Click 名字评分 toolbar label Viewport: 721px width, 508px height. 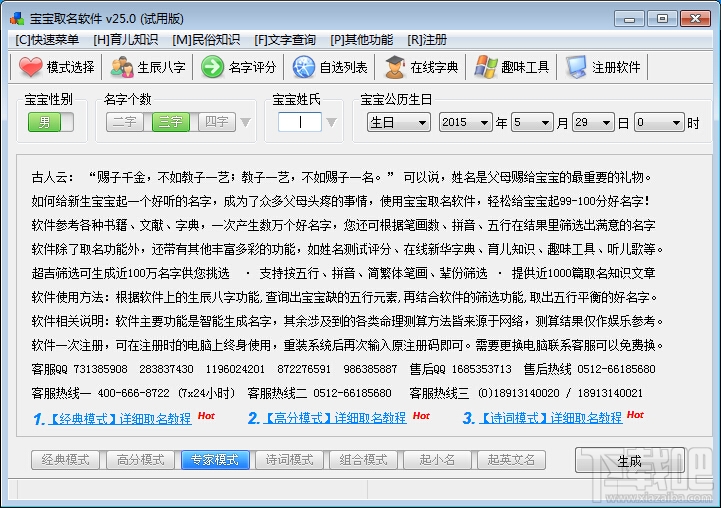click(x=252, y=67)
